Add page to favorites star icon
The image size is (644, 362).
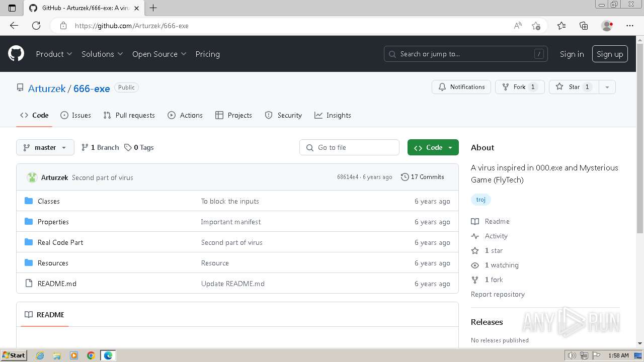536,26
